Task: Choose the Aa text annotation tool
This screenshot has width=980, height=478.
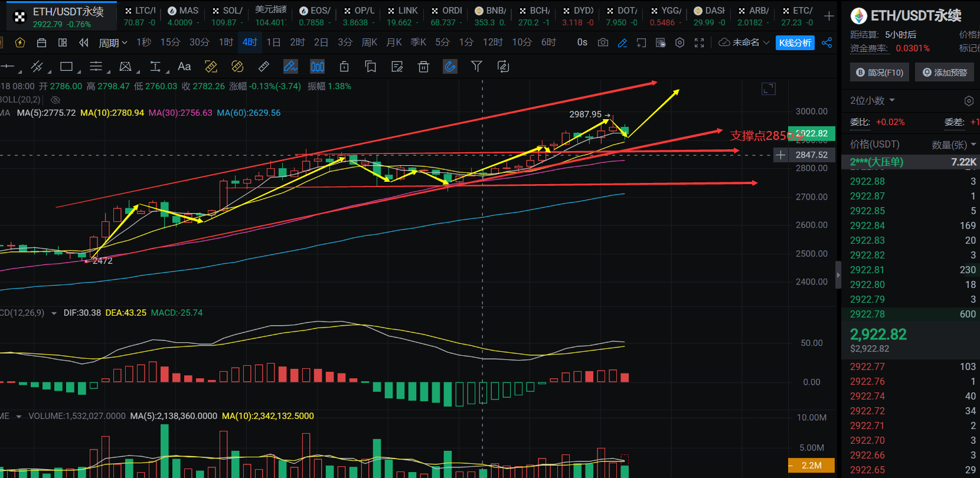Action: coord(184,67)
